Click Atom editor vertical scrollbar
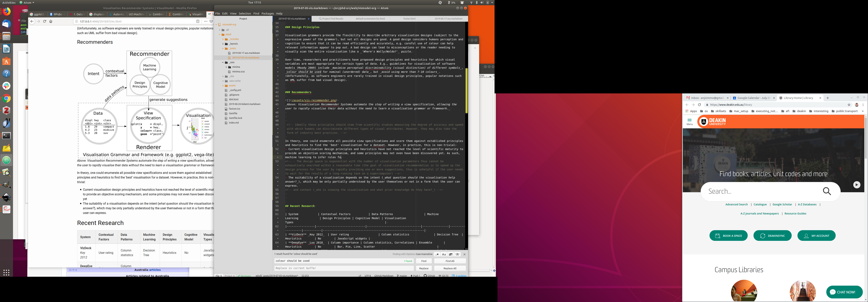 pyautogui.click(x=466, y=91)
